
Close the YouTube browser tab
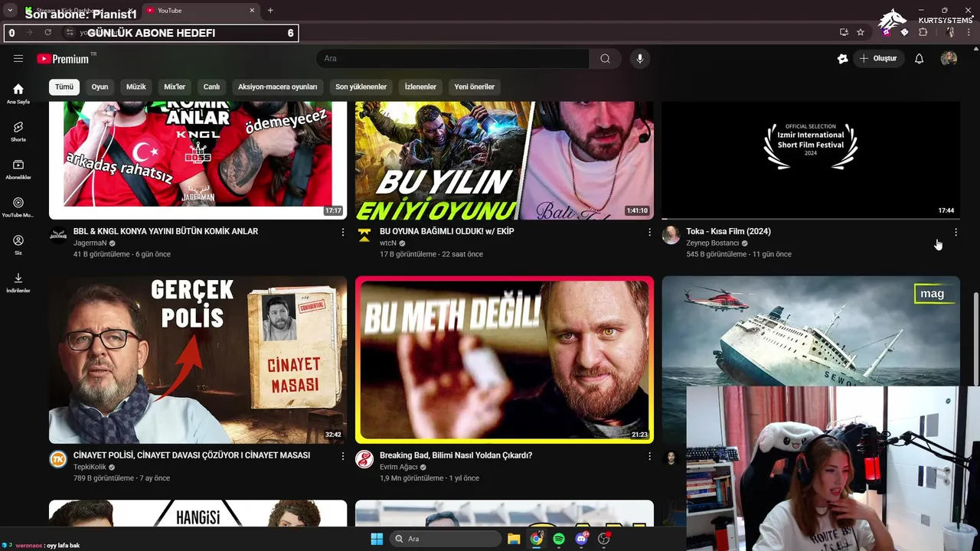coord(252,11)
